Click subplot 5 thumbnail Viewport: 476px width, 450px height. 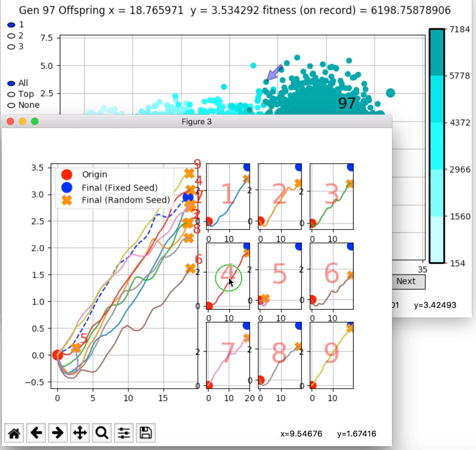pyautogui.click(x=280, y=276)
